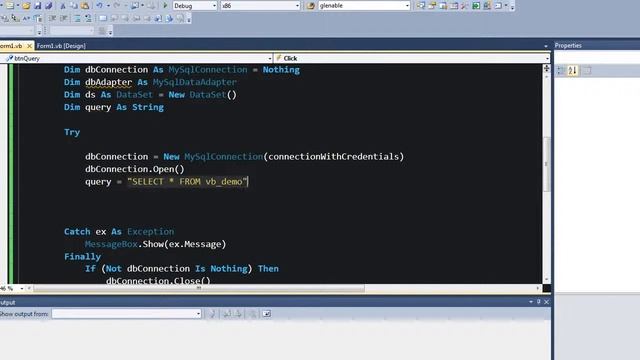Image resolution: width=640 pixels, height=360 pixels.
Task: Click the Toolbox icon with the tools symbol
Action: tap(465, 6)
